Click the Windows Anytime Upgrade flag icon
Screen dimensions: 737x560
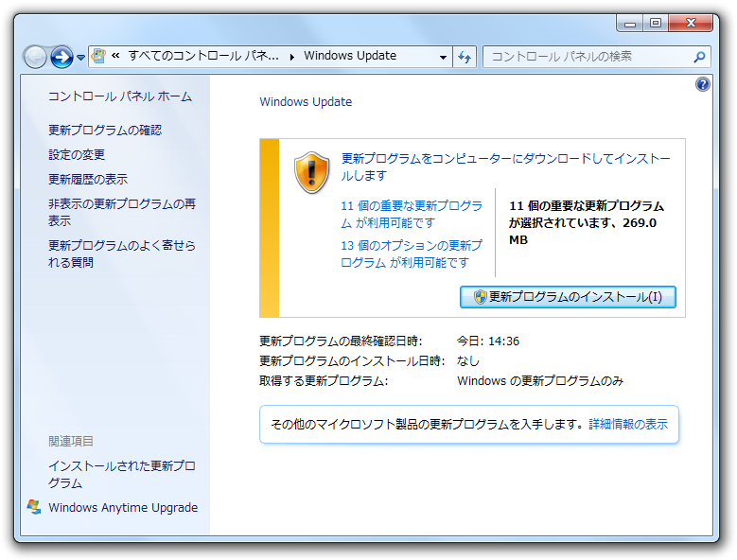tap(34, 507)
